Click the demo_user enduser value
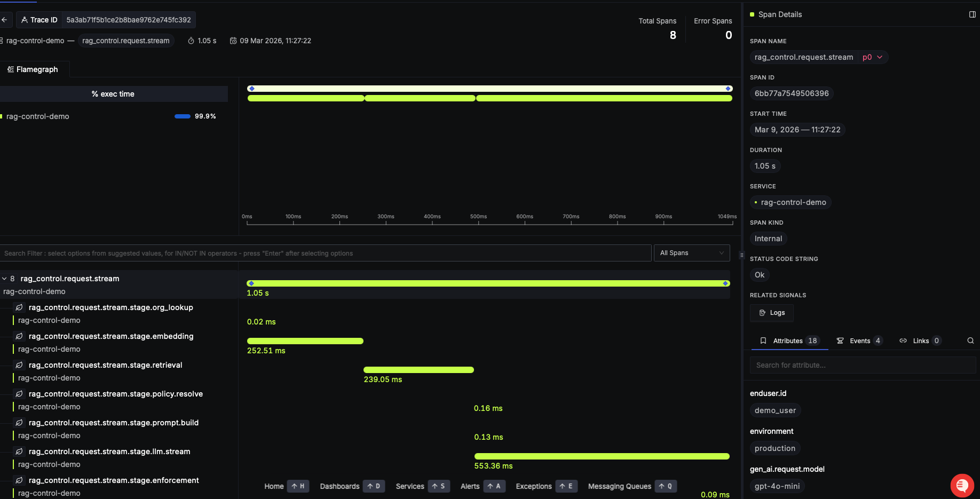 [775, 410]
